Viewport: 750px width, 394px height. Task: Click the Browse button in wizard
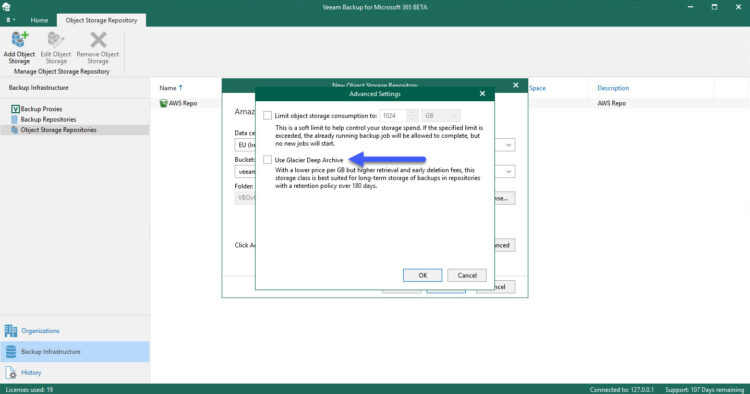point(504,198)
